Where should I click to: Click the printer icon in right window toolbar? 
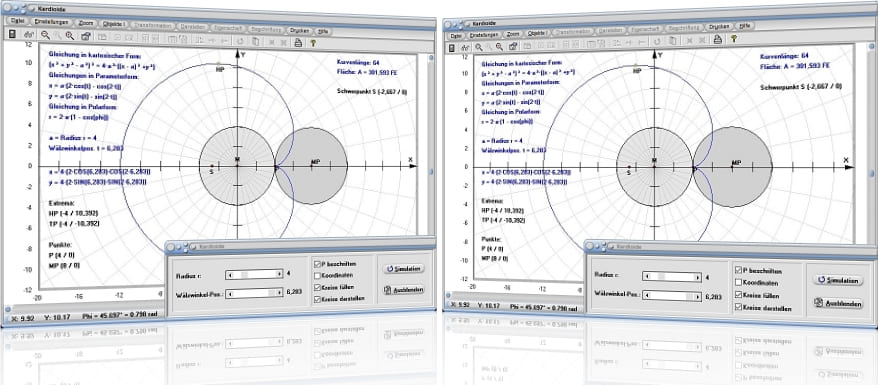[x=716, y=39]
